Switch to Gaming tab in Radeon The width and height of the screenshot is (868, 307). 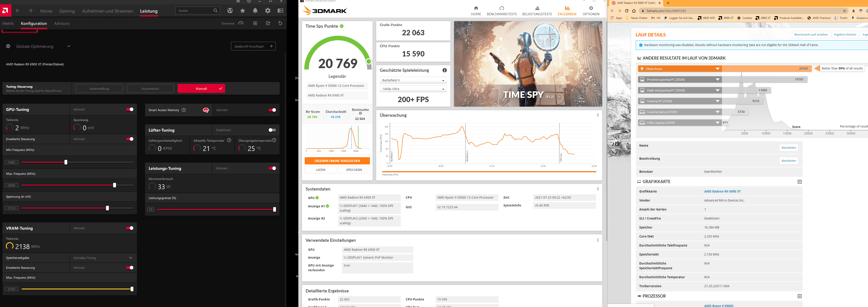[x=67, y=11]
